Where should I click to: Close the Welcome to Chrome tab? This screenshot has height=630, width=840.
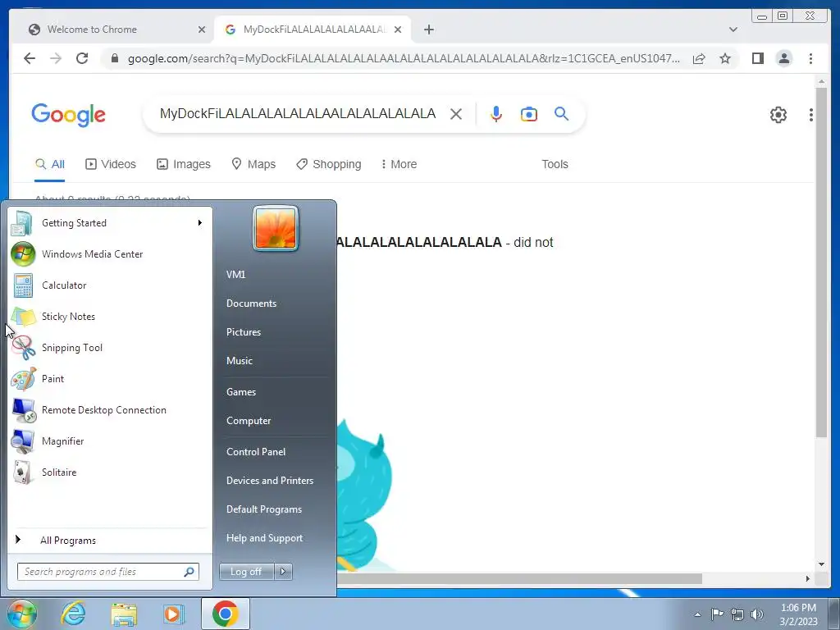click(202, 30)
